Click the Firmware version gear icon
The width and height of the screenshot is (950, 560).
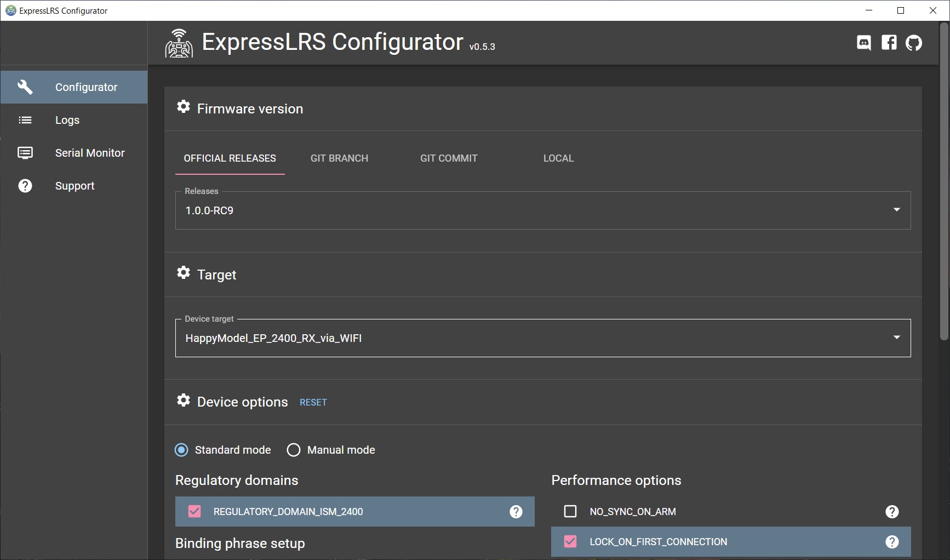tap(184, 106)
